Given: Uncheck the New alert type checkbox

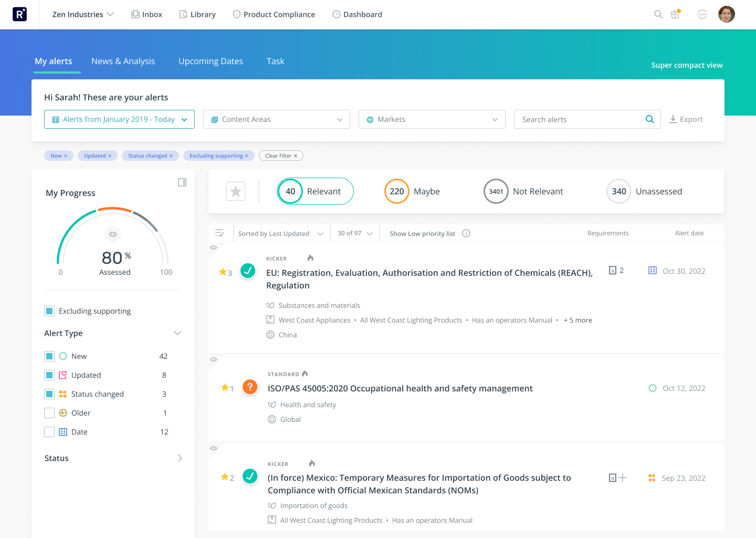Looking at the screenshot, I should point(49,356).
